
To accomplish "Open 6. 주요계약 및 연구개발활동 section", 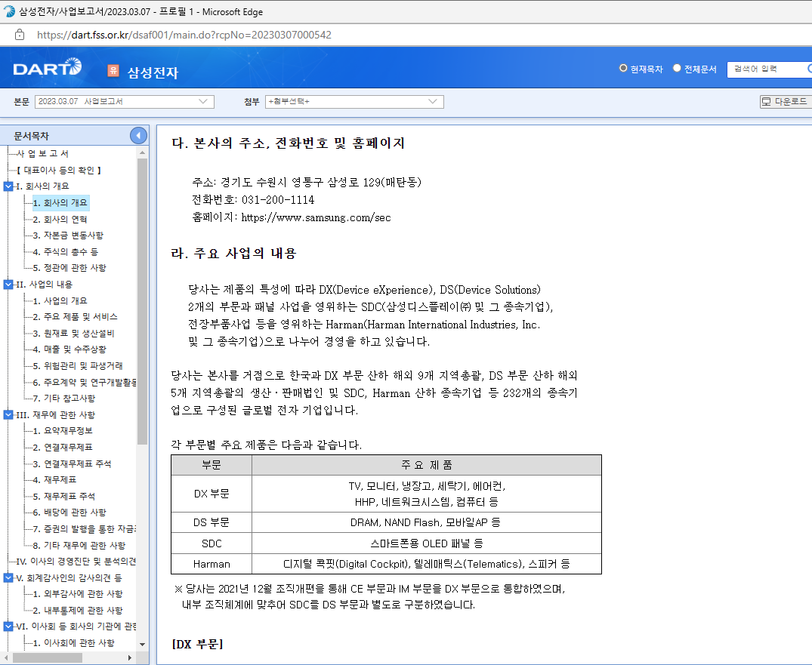I will [85, 383].
